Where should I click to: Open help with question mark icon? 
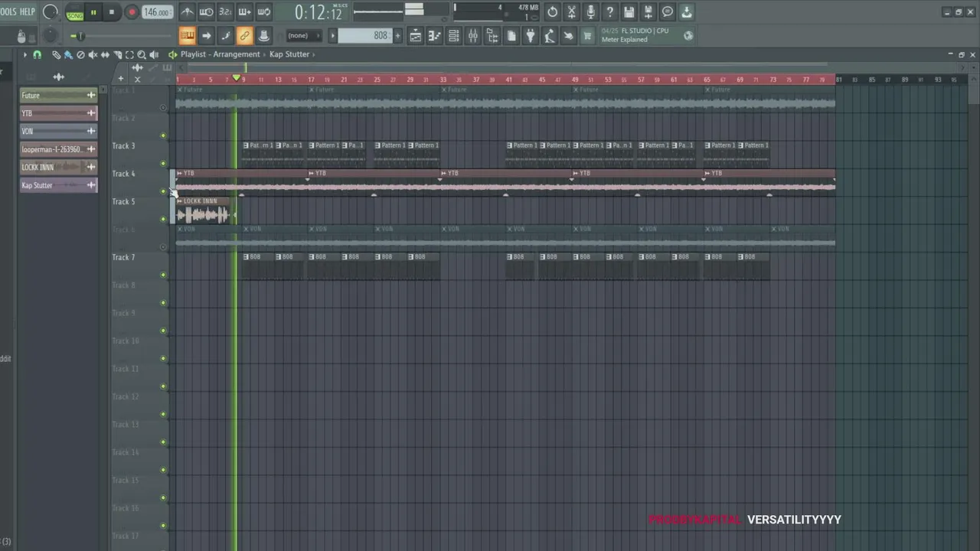click(609, 12)
